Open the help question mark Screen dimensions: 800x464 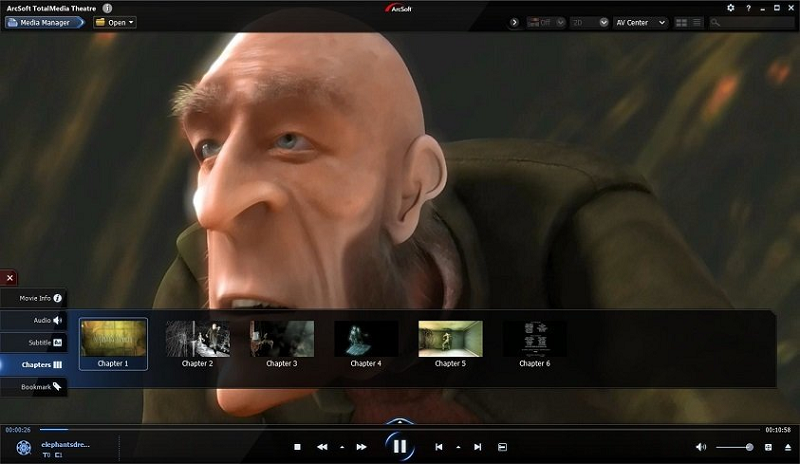(x=748, y=7)
